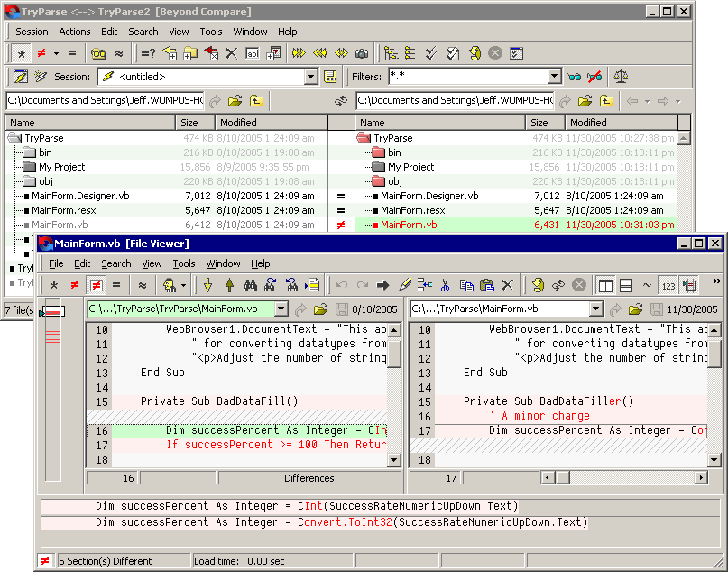Click the right pane Modified column header
Viewport: 728px width, 572px height.
click(x=622, y=123)
